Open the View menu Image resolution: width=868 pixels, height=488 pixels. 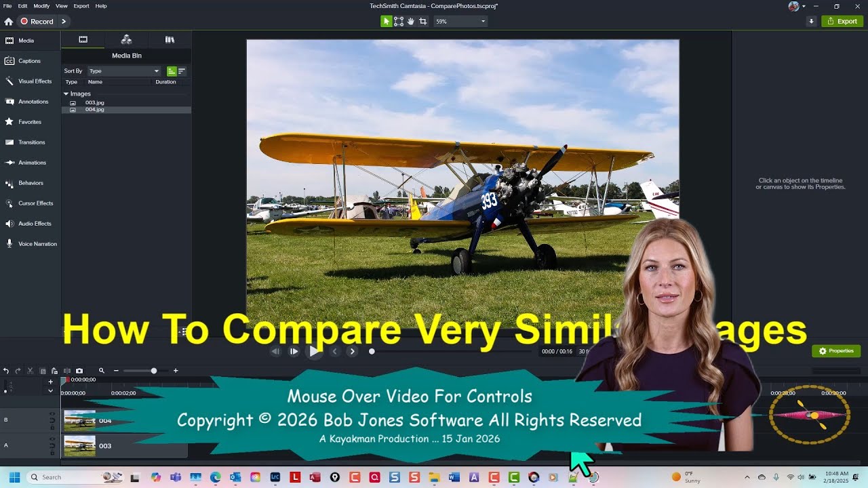coord(62,5)
